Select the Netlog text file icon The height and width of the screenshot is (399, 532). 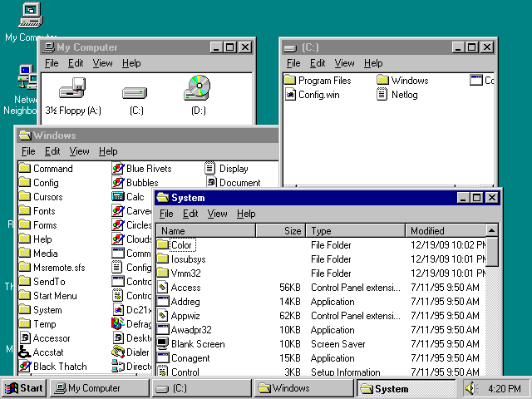click(x=382, y=94)
